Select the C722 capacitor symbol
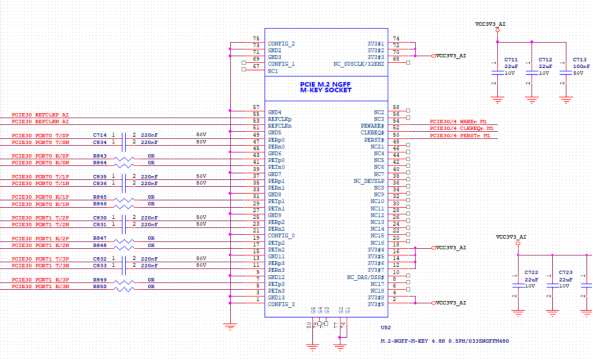The height and width of the screenshot is (361, 593). pyautogui.click(x=518, y=286)
